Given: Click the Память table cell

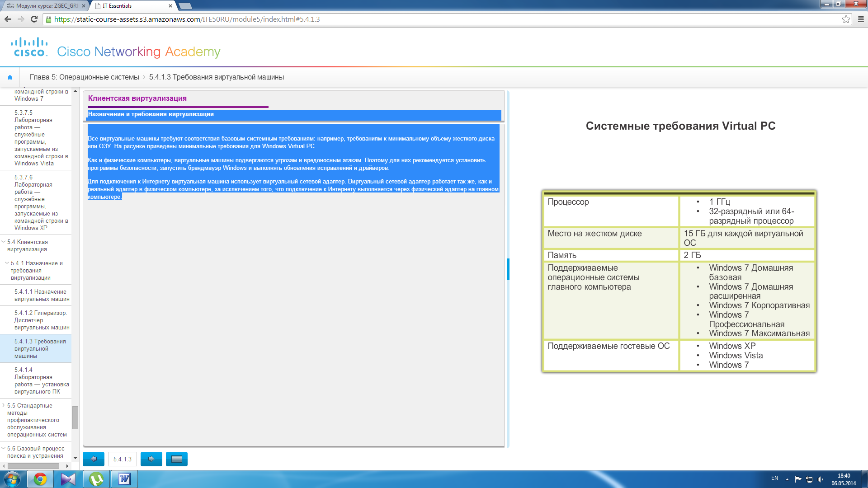Looking at the screenshot, I should [611, 255].
